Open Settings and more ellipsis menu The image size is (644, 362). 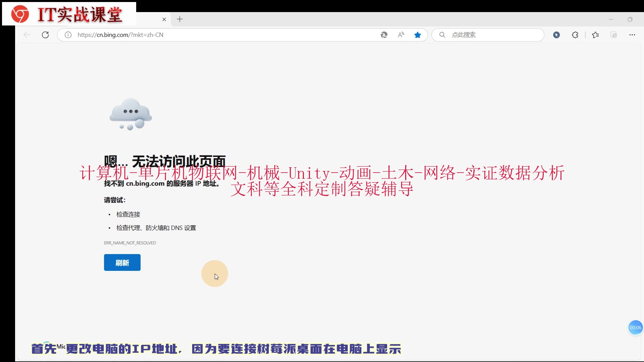(x=632, y=35)
